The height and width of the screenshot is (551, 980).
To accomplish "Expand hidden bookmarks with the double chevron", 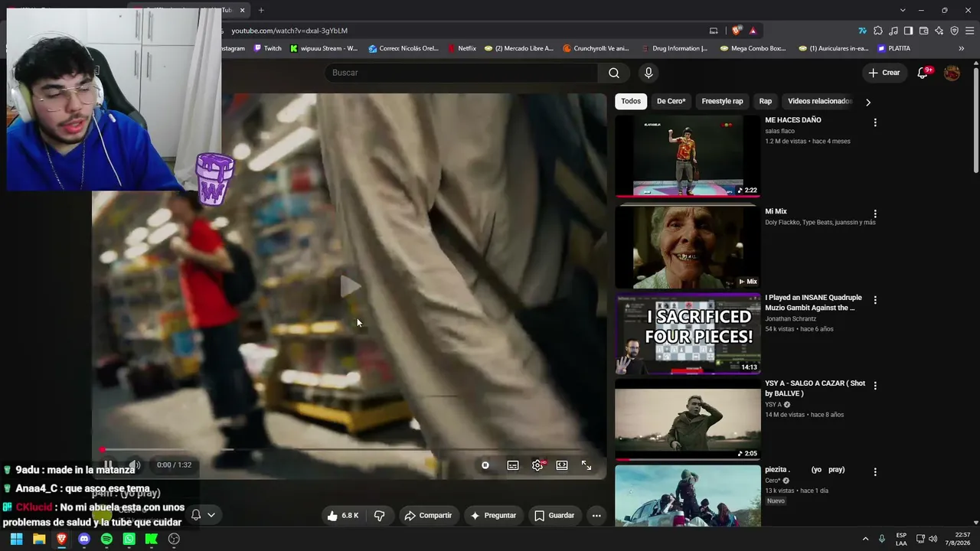I will (x=962, y=48).
